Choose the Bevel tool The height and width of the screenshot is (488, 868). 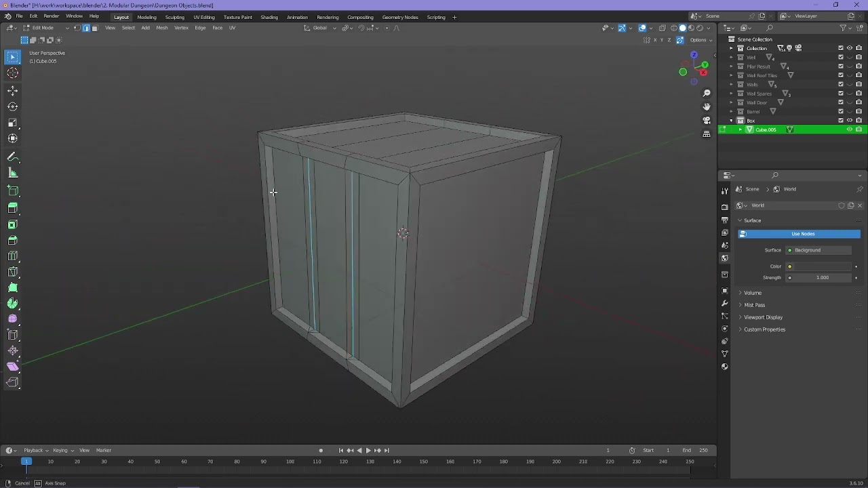click(x=13, y=241)
